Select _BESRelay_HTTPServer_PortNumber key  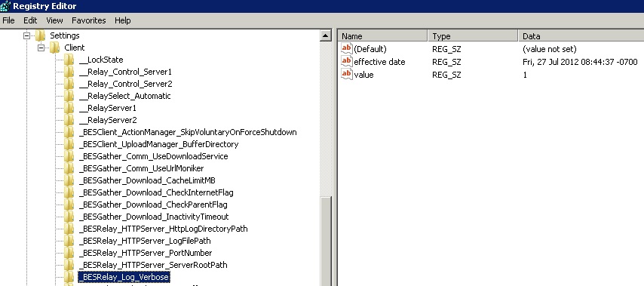click(145, 253)
